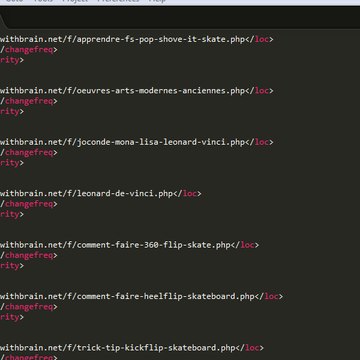Click closing loc tag after leonard-de-vinci.php
Screen dimensions: 360x360
point(187,193)
